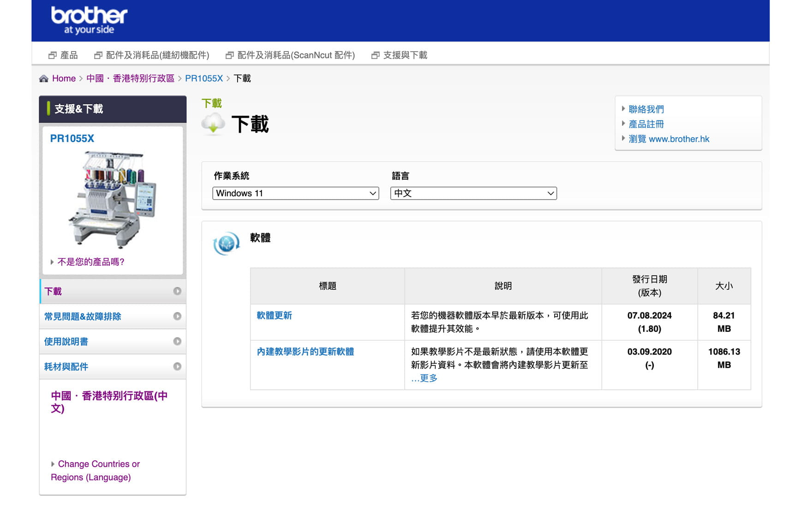This screenshot has width=812, height=517.
Task: Click the window icon beside 配件及消耗品(ScanNcut 配件)
Action: point(229,55)
